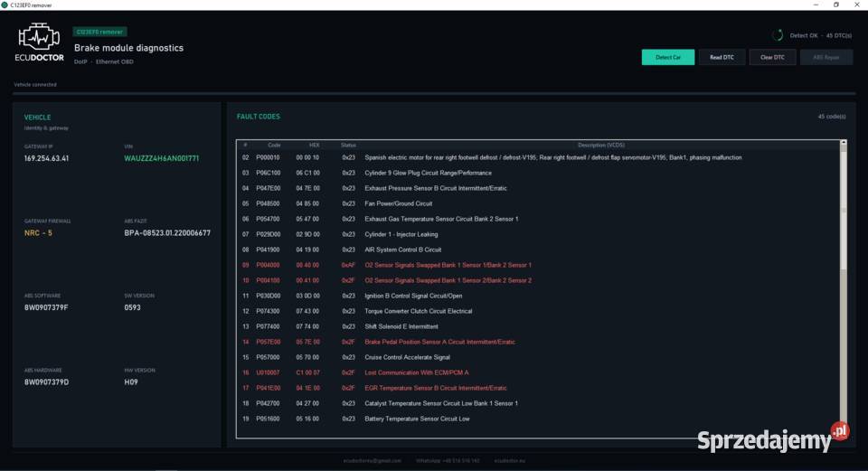Click the Code column header
The height and width of the screenshot is (471, 868).
(274, 145)
